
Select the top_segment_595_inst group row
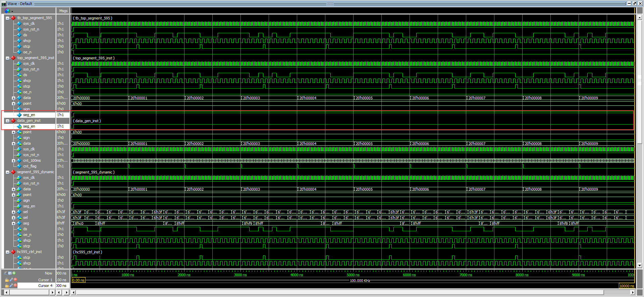[36, 58]
